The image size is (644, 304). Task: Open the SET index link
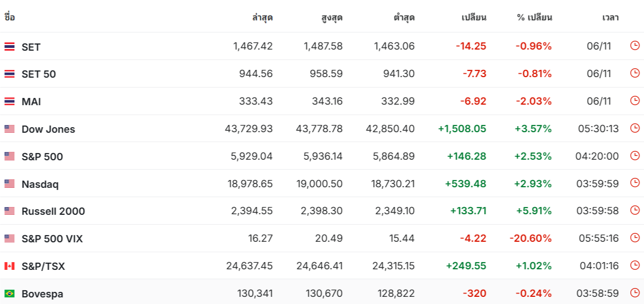(x=31, y=47)
